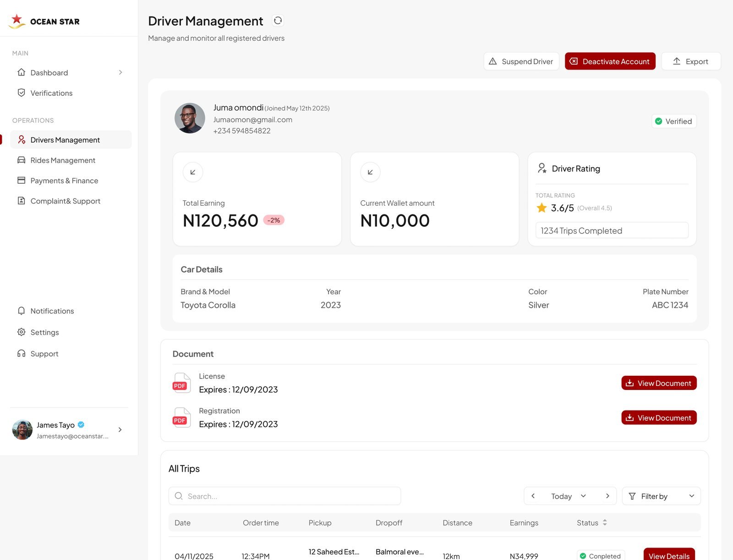
Task: Click Juma omondi's profile photo
Action: click(x=190, y=118)
